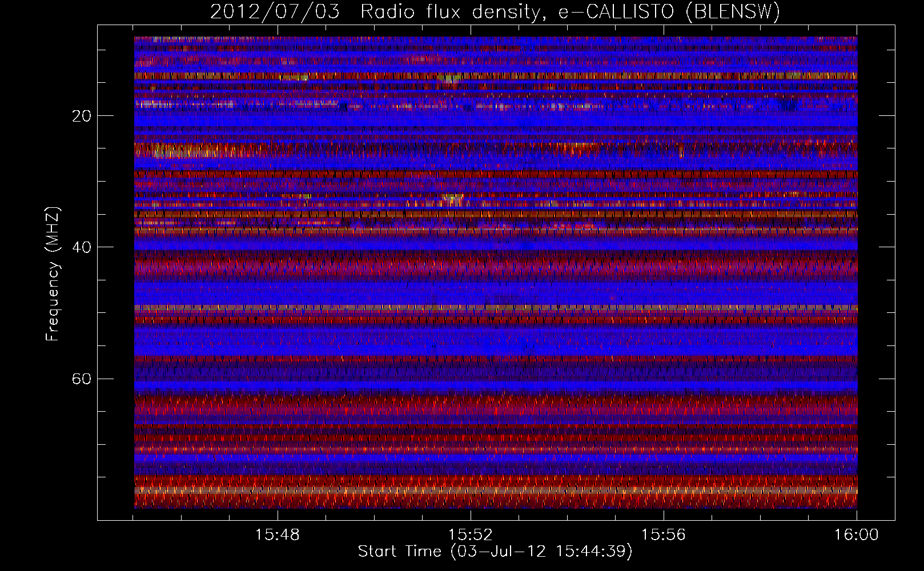Click the 15:52 time tick label

coord(471,535)
